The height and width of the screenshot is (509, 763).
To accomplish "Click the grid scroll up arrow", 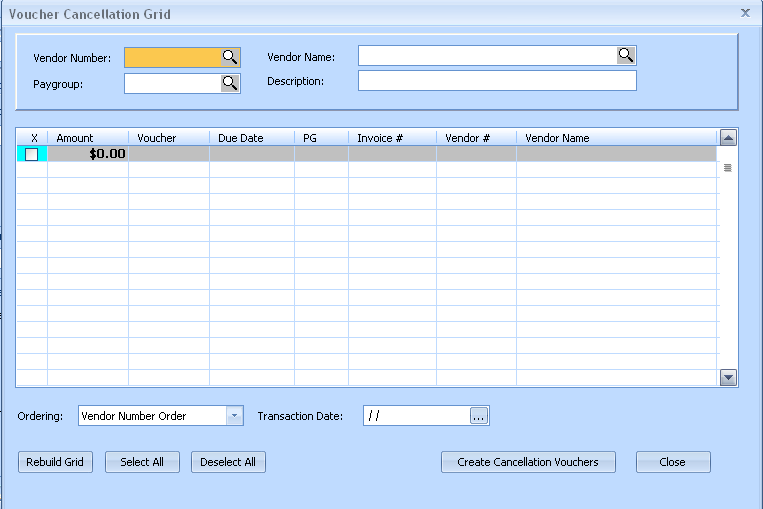I will tap(728, 138).
